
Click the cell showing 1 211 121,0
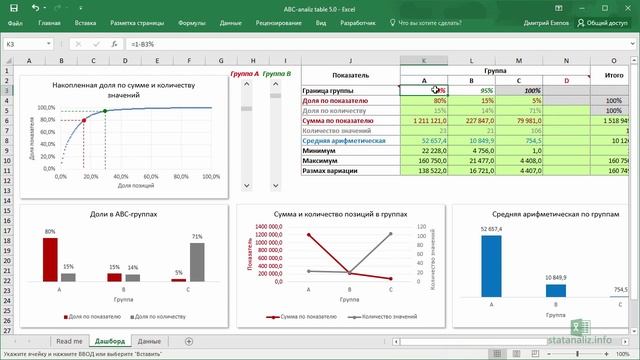coord(424,121)
